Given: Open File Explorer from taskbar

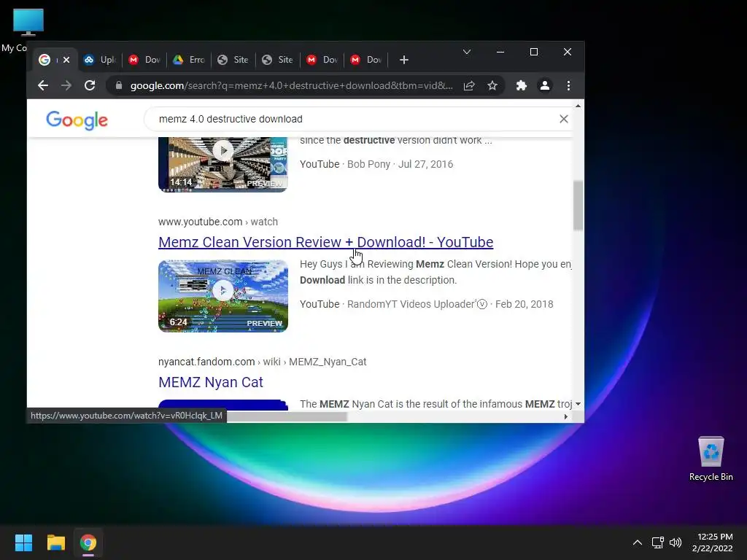Looking at the screenshot, I should 55,542.
